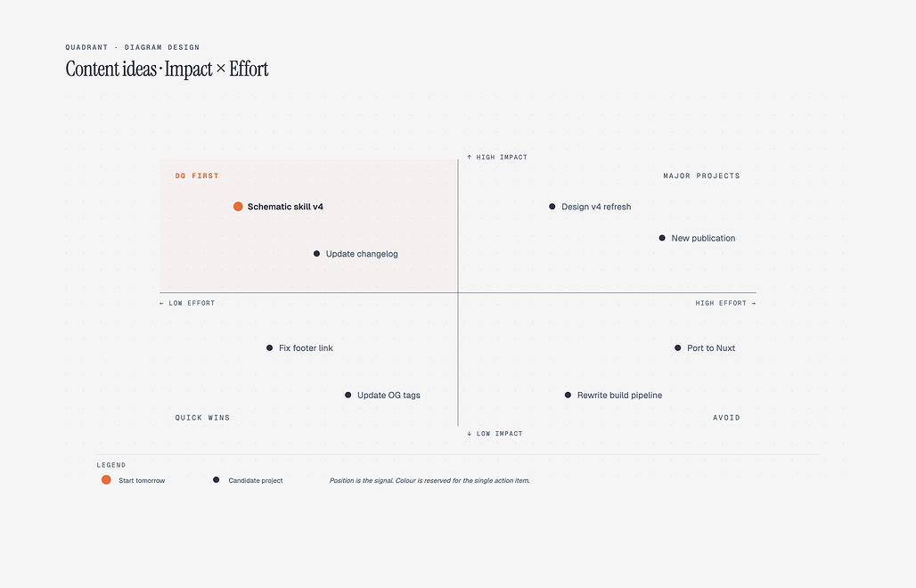Click the DO FIRST quadrant label
This screenshot has height=588, width=916.
tap(197, 176)
